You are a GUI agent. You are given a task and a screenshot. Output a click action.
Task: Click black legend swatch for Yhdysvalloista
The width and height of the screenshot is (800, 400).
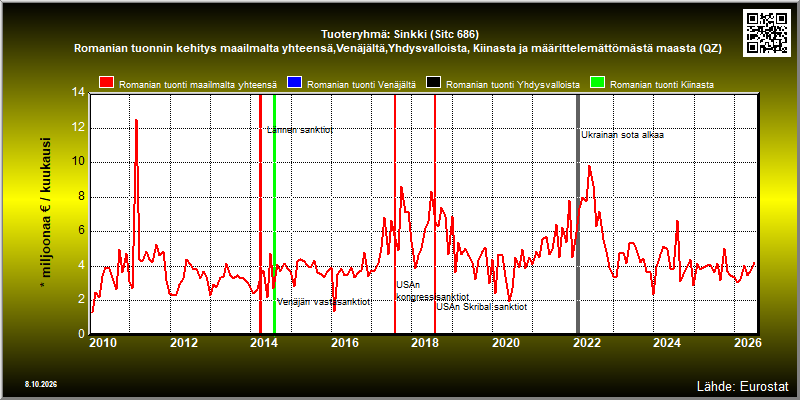[434, 83]
